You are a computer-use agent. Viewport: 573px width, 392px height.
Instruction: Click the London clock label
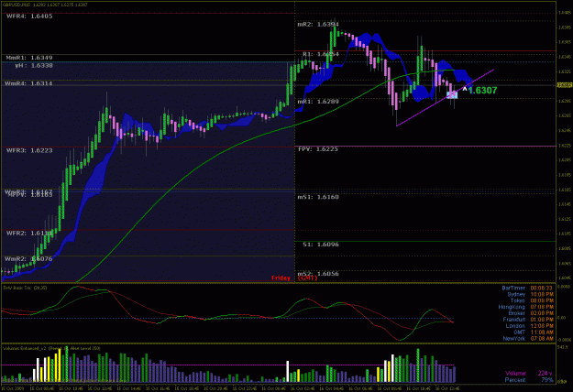515,326
